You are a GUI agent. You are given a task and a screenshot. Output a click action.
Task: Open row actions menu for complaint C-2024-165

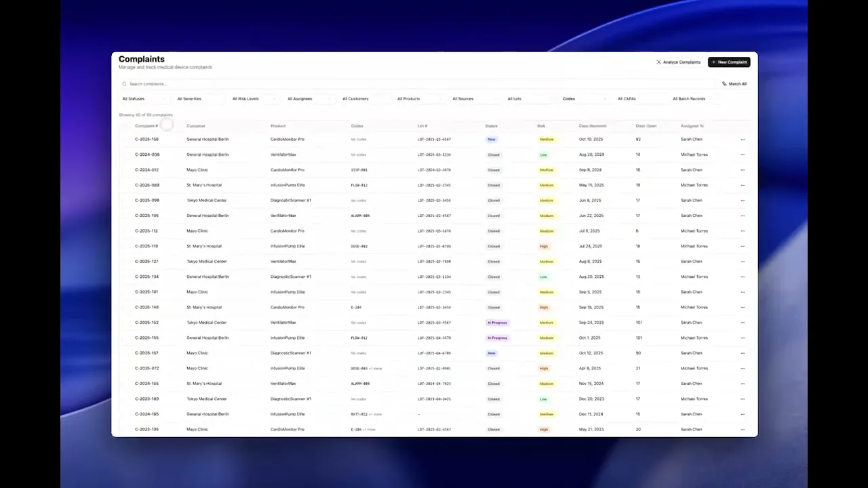click(743, 414)
